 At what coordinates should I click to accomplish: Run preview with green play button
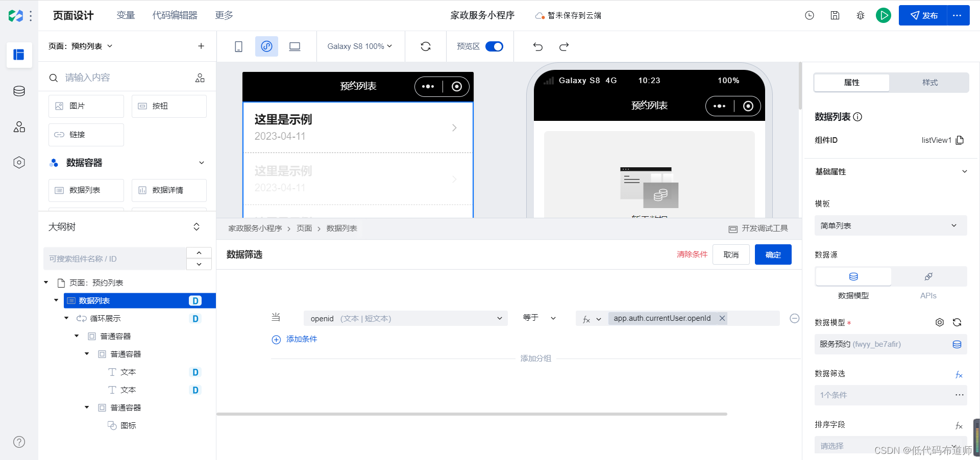(884, 15)
